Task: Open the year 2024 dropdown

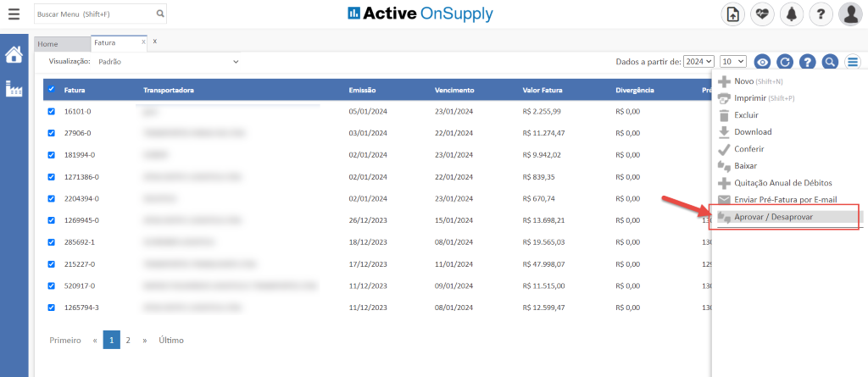Action: tap(699, 62)
